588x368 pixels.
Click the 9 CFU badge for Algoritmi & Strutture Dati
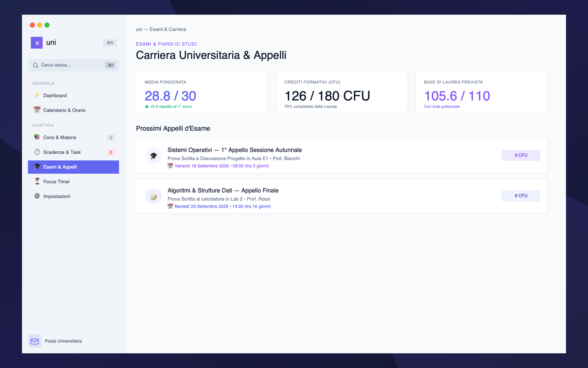(x=521, y=196)
